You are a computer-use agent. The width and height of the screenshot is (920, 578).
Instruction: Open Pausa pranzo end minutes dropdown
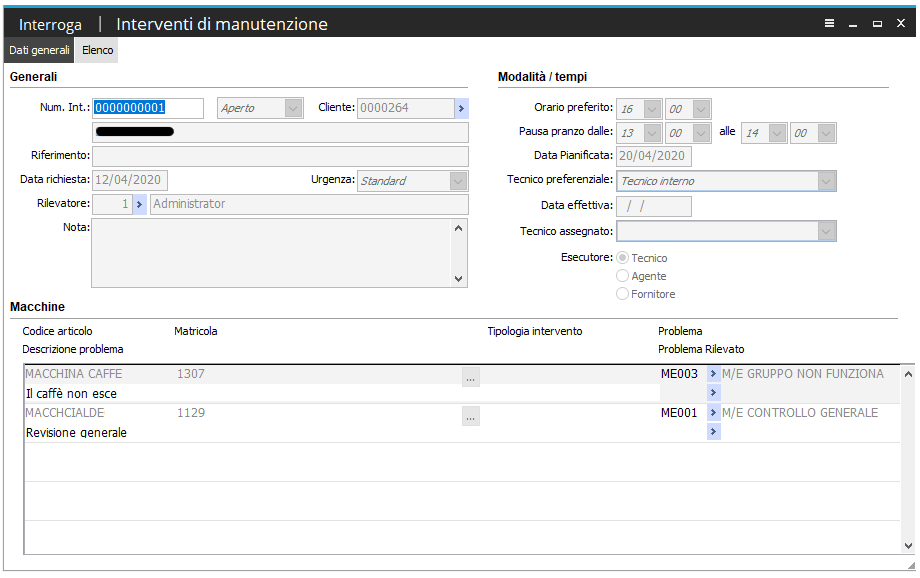tap(826, 133)
